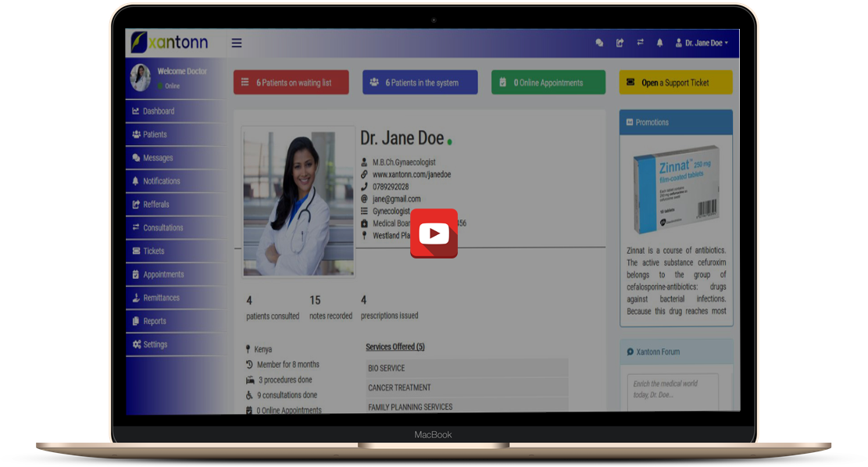Select Appointments in the sidebar
The width and height of the screenshot is (868, 467).
point(163,274)
